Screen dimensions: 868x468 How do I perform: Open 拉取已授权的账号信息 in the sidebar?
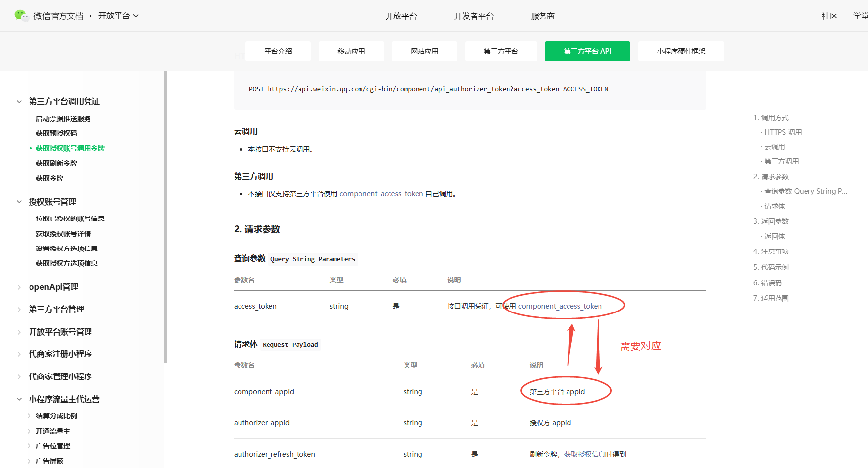70,218
